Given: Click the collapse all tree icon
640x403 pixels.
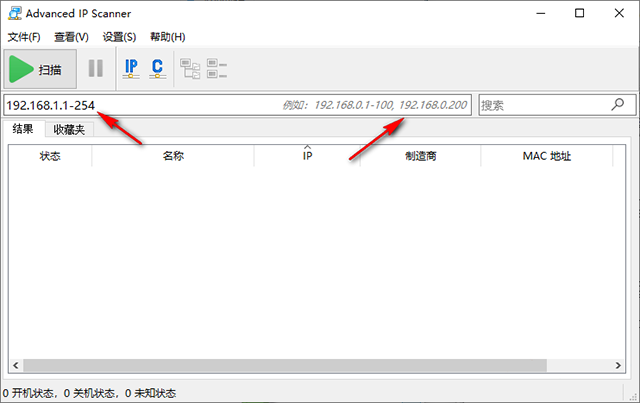Looking at the screenshot, I should [217, 69].
